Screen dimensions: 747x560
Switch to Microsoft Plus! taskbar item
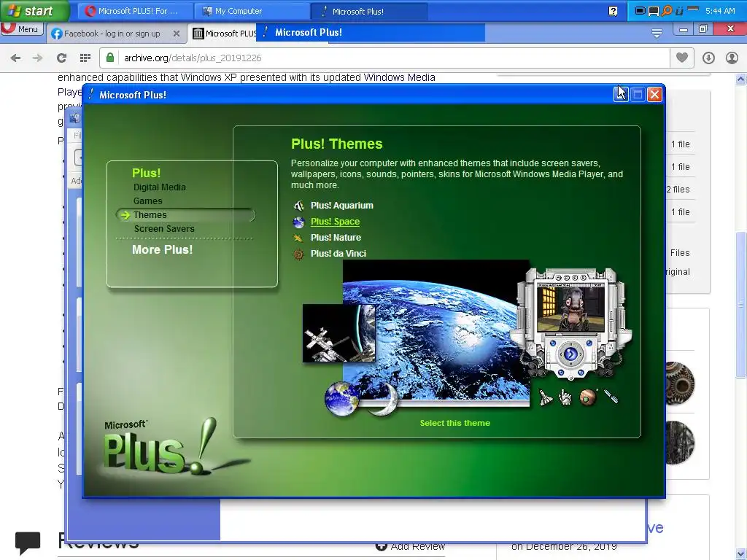point(368,11)
